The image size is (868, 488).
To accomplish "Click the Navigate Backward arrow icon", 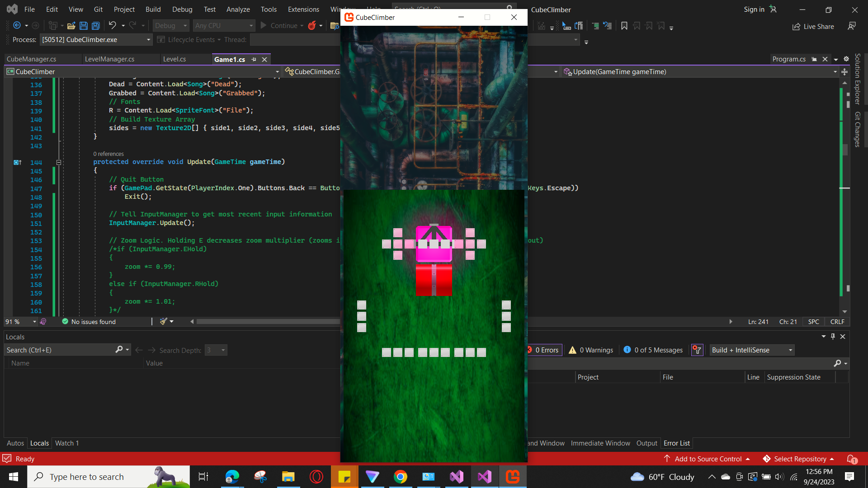I will pyautogui.click(x=17, y=26).
